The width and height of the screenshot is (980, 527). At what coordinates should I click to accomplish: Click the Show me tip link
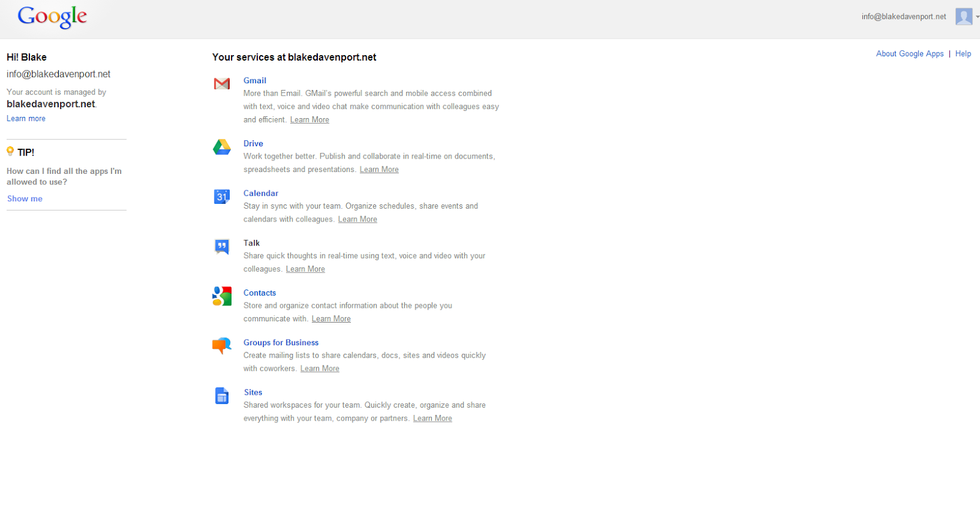click(x=24, y=199)
